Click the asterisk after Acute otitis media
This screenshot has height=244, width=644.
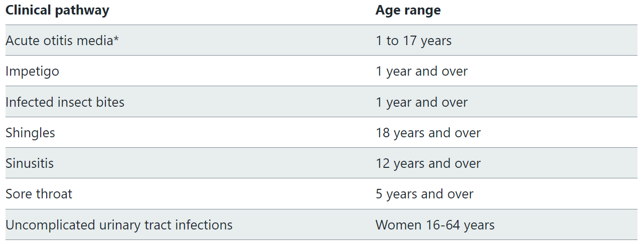pos(116,39)
